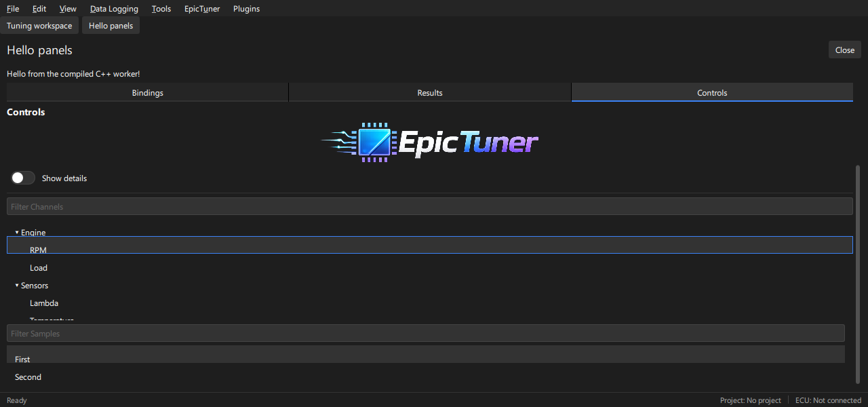Click the Hello from the compiled C++ worker text
Screen dimensions: 868x407
[x=73, y=73]
